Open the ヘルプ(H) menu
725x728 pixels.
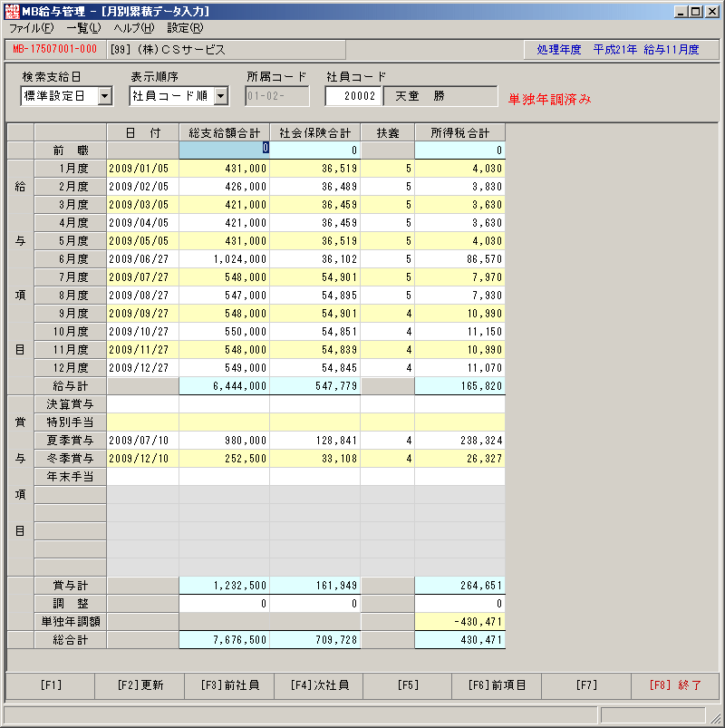coord(134,28)
